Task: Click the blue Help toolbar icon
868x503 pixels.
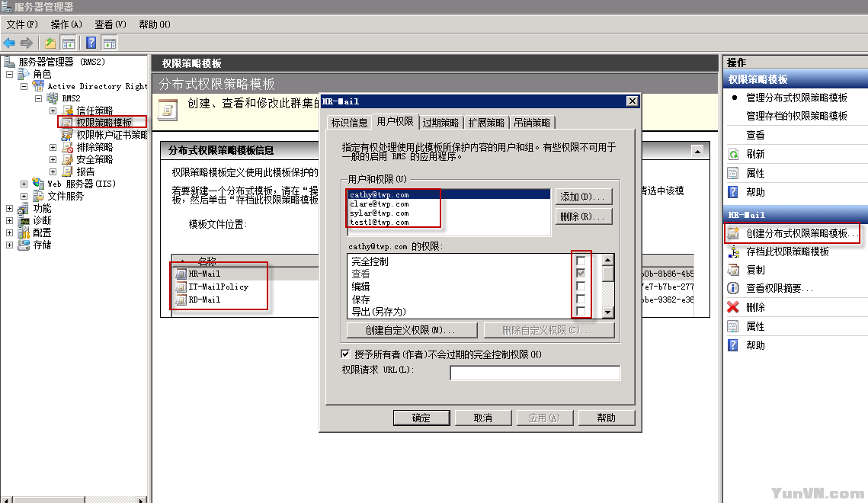Action: point(91,43)
